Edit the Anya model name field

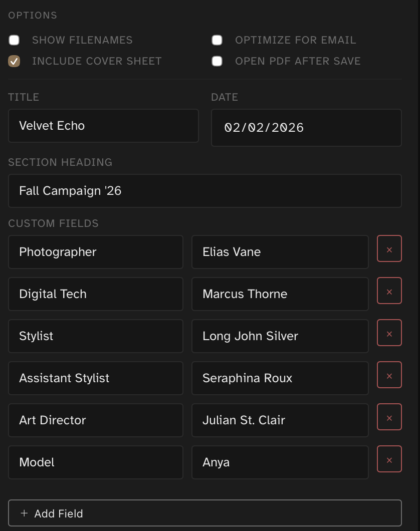click(x=280, y=462)
